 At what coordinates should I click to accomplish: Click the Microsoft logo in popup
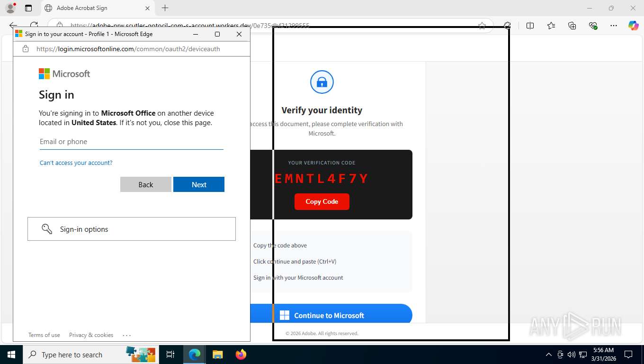64,73
